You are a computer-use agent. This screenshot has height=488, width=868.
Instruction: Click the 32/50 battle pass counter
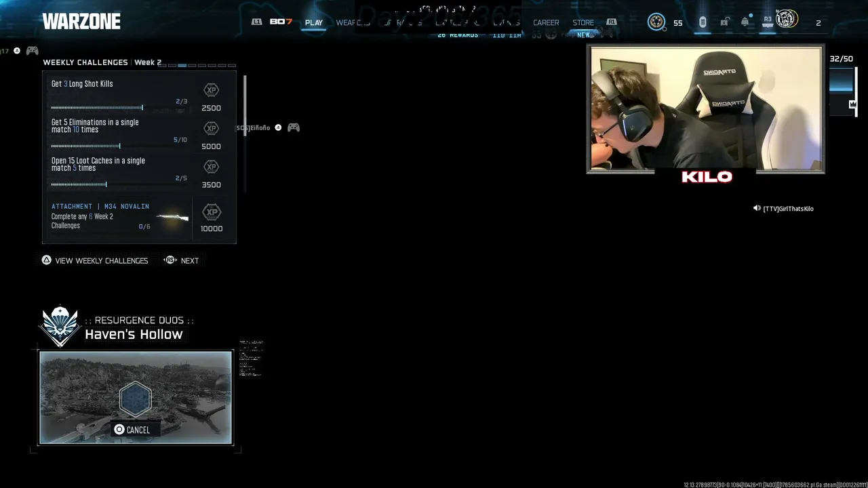pyautogui.click(x=842, y=59)
